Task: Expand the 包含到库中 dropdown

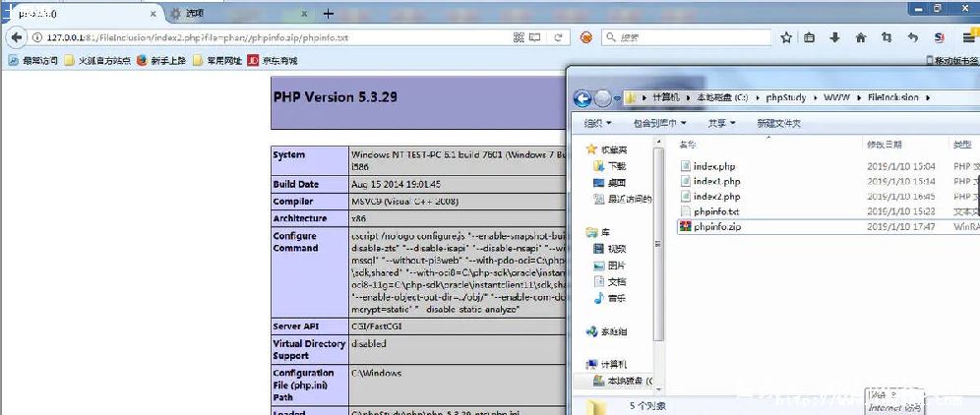Action: pos(660,123)
